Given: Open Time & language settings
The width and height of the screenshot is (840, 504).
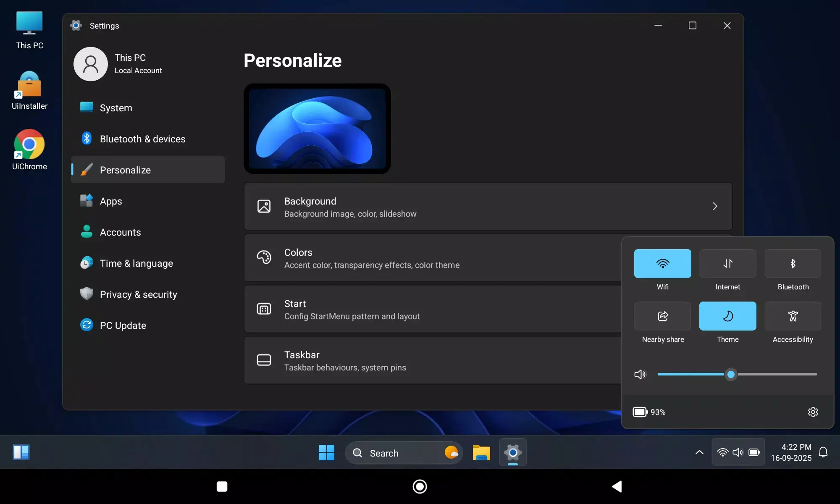Looking at the screenshot, I should click(136, 263).
